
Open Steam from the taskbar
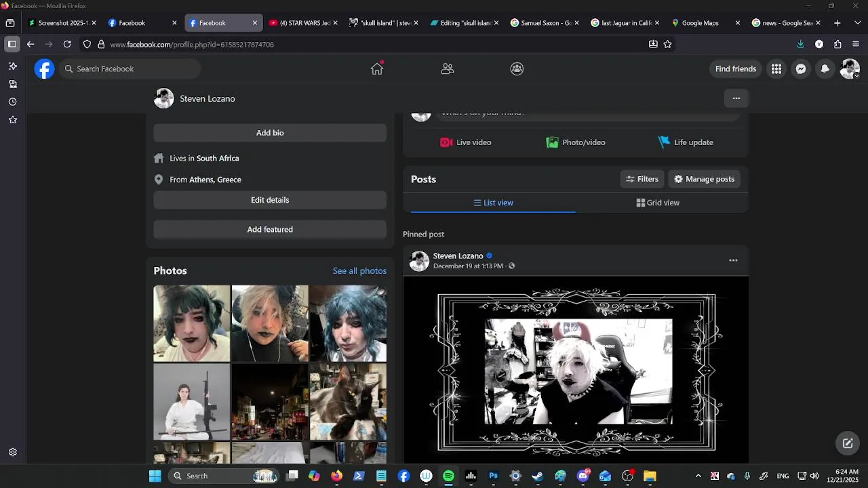pyautogui.click(x=538, y=476)
